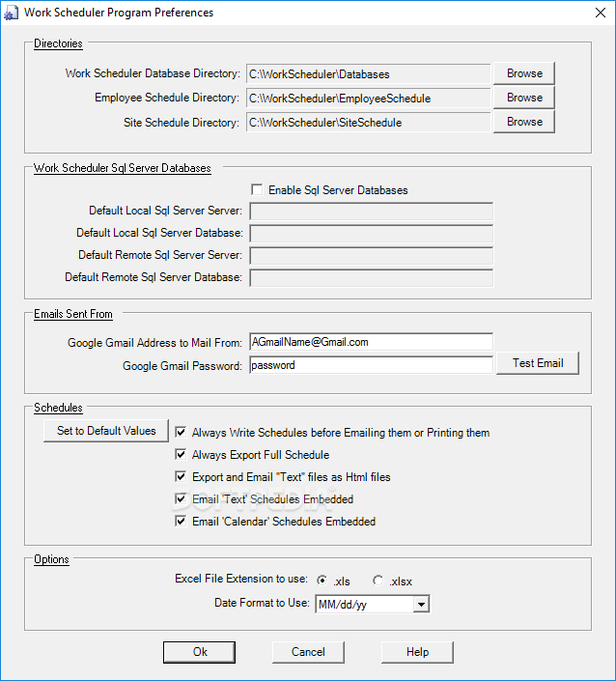Click the 'Work Scheduler Program Preferences' title text
616x681 pixels.
(119, 13)
